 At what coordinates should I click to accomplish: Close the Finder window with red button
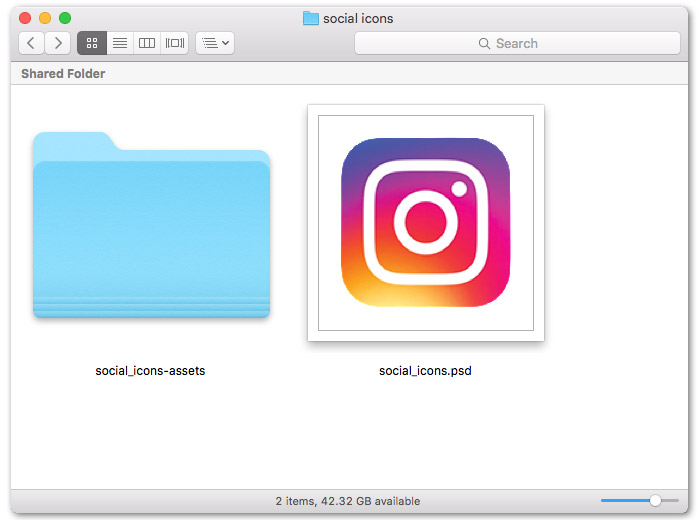25,18
